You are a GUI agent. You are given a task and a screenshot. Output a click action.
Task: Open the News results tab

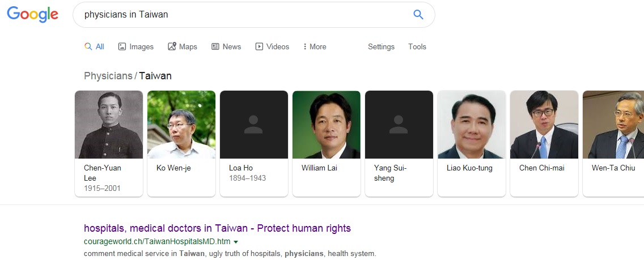[x=226, y=47]
